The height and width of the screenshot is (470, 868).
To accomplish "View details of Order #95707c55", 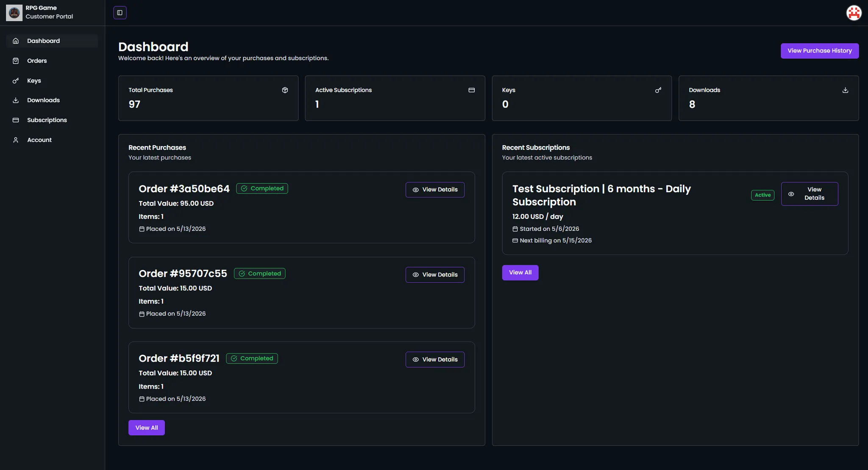I will pyautogui.click(x=435, y=275).
